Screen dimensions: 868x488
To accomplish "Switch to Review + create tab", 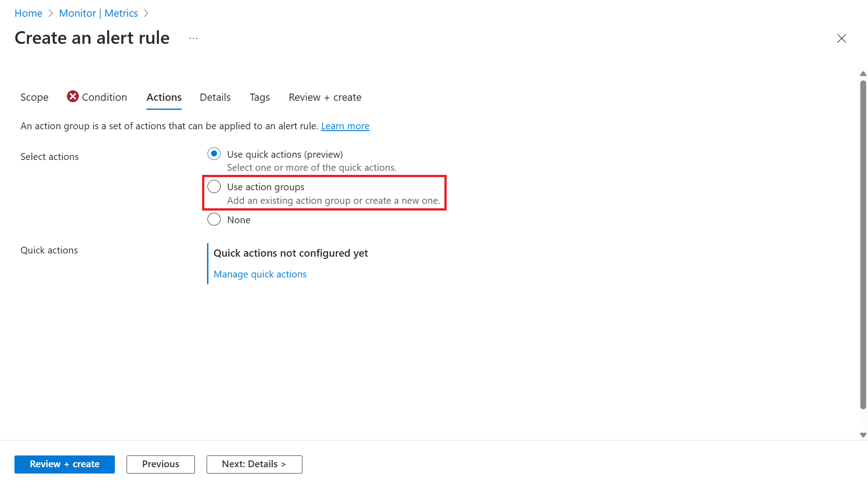I will [x=325, y=97].
